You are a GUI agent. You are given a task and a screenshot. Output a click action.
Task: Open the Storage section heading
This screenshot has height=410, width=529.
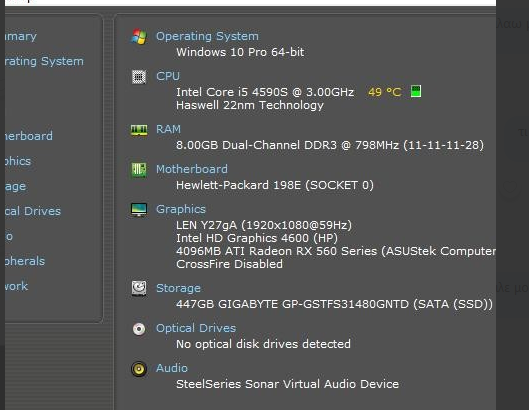[178, 288]
